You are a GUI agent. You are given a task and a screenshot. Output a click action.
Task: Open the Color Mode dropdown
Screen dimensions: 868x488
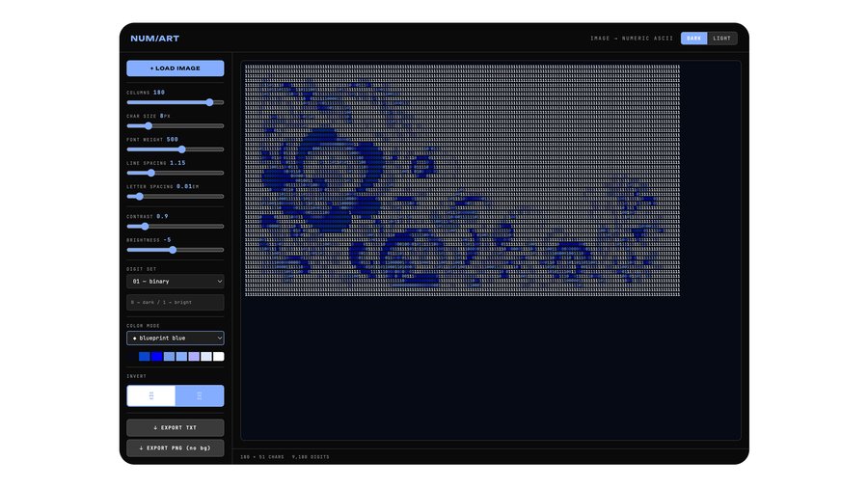[175, 339]
